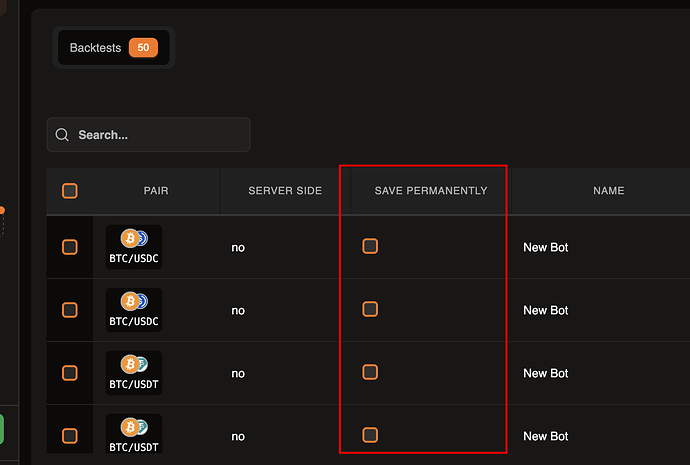Enable Save Permanently for first BTC/USDC row
Viewport: 690px width, 465px height.
tap(370, 246)
